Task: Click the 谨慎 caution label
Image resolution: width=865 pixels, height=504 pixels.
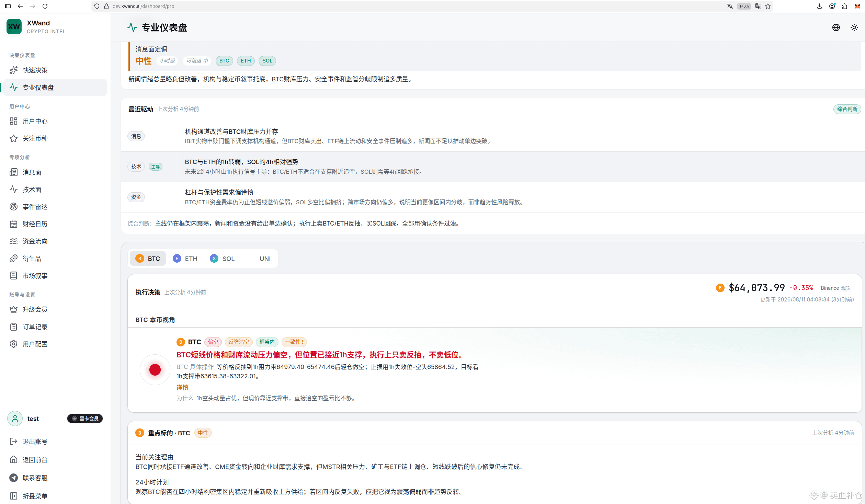Action: click(x=182, y=387)
